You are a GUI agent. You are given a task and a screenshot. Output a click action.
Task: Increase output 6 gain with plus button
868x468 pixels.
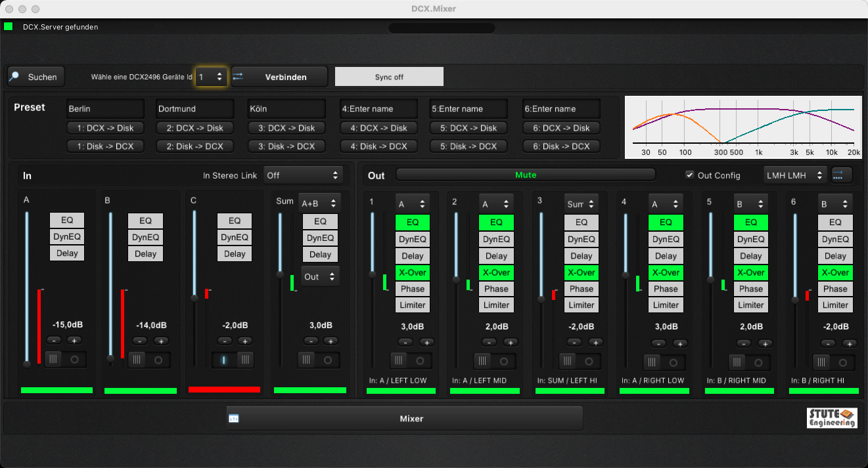click(850, 343)
